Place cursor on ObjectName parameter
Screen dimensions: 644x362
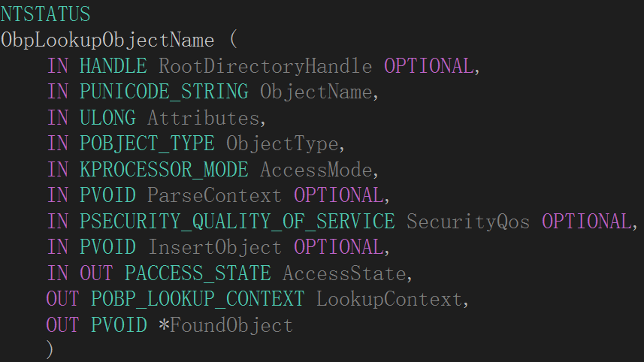tap(316, 92)
